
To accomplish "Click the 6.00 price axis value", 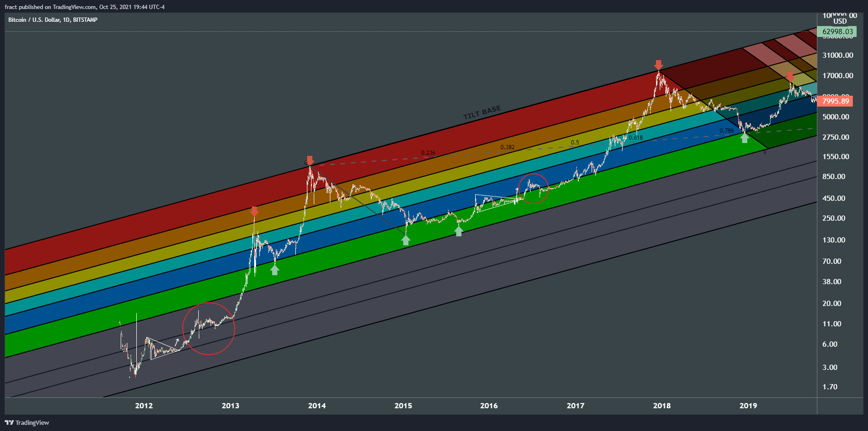I will 830,344.
